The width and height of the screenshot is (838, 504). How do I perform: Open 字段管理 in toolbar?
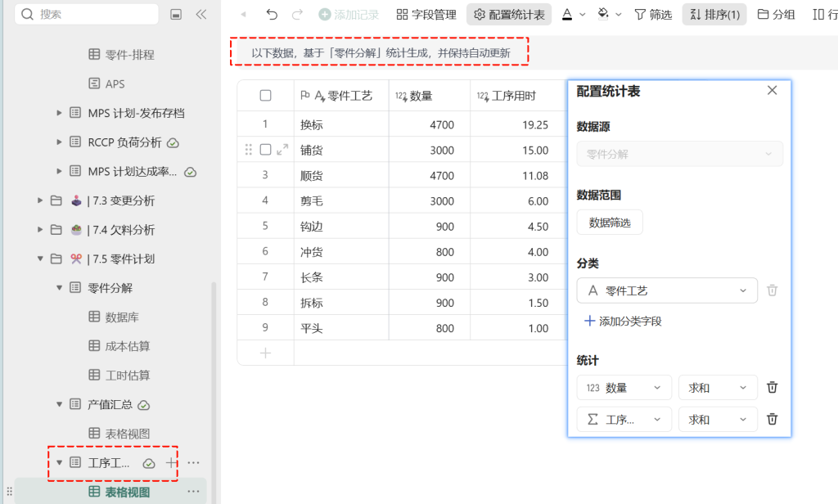(x=426, y=15)
